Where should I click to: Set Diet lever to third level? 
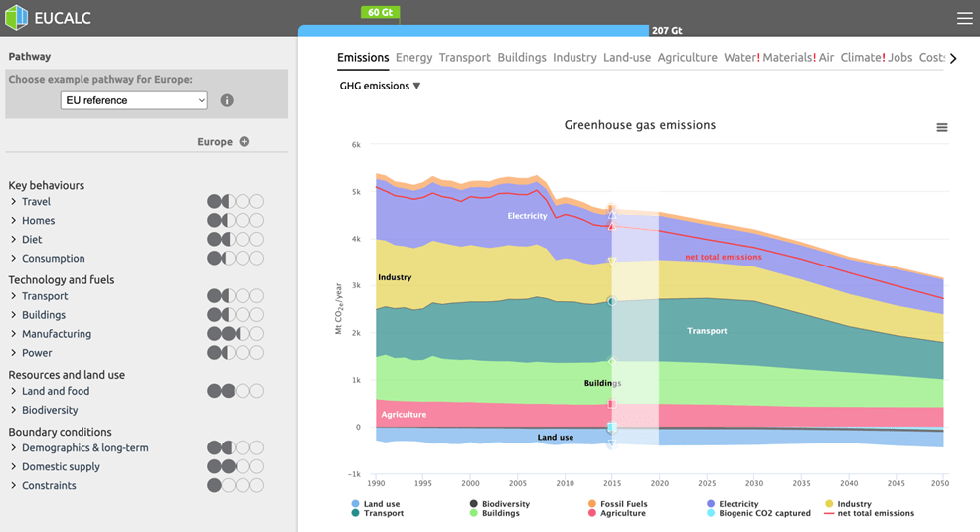click(x=244, y=240)
